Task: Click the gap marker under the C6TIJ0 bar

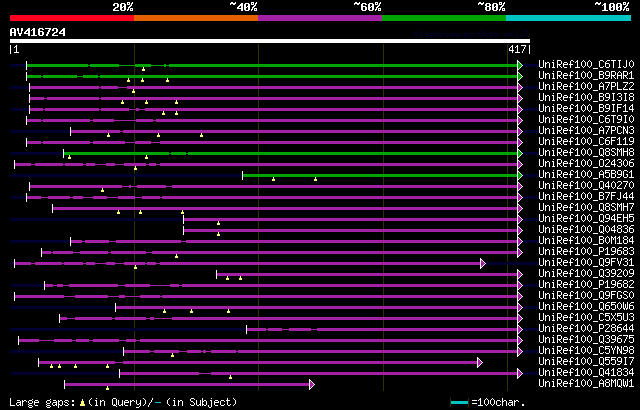Action: [143, 69]
